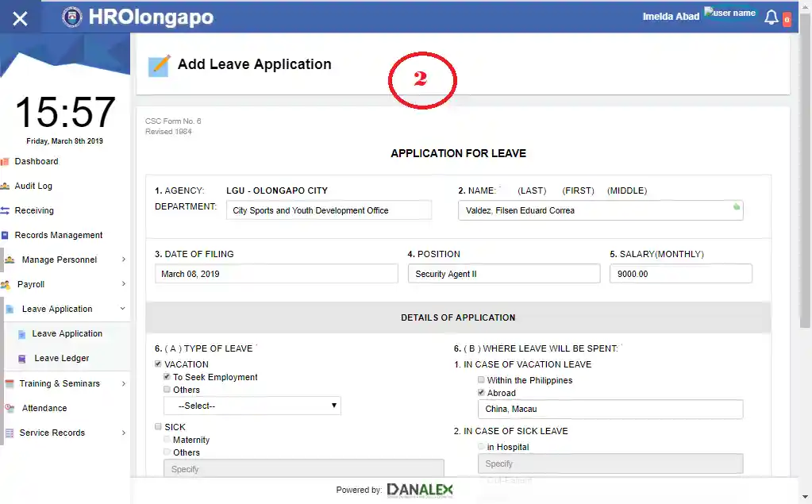Click the green indicator in the name field
Viewport: 812px width, 504px height.
click(737, 206)
